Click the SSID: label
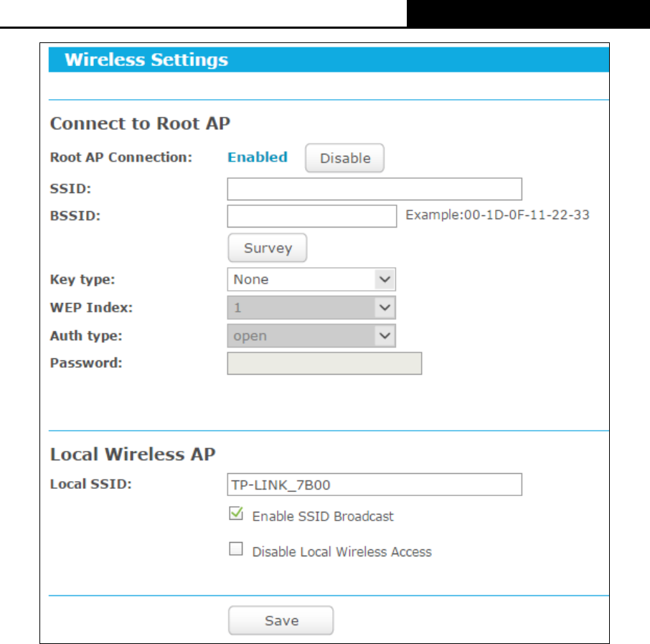This screenshot has height=644, width=650. click(x=70, y=189)
